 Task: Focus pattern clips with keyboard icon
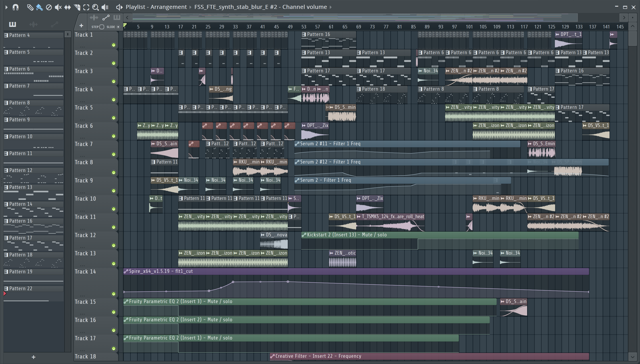tap(117, 18)
